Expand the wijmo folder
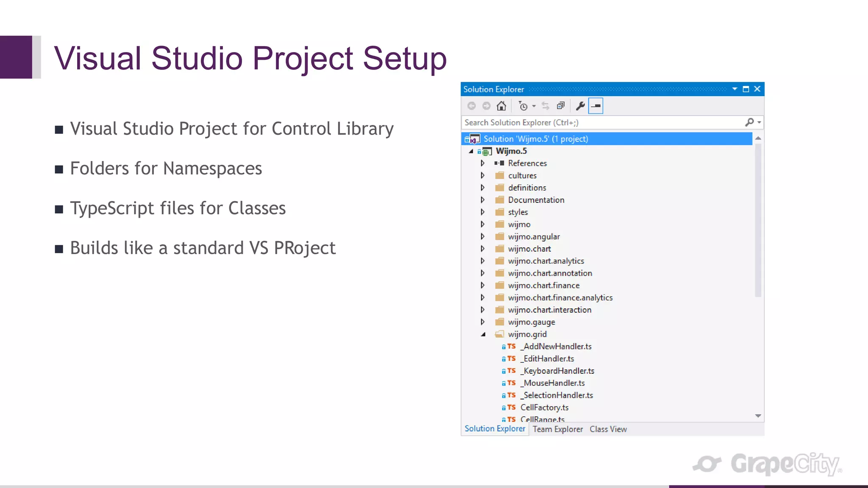Image resolution: width=868 pixels, height=488 pixels. (482, 224)
